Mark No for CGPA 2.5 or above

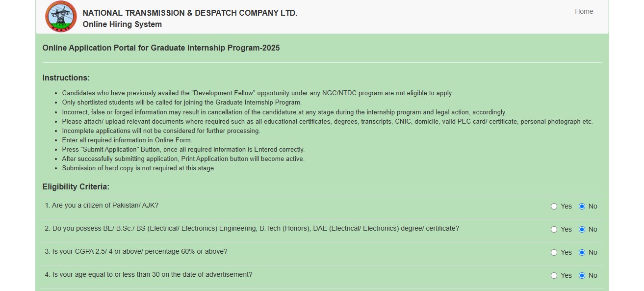(582, 253)
